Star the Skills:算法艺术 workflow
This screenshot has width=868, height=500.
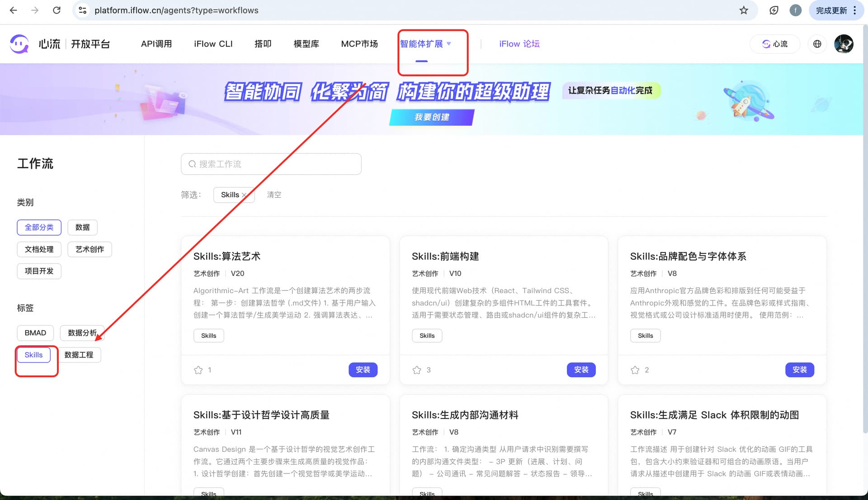pyautogui.click(x=198, y=370)
